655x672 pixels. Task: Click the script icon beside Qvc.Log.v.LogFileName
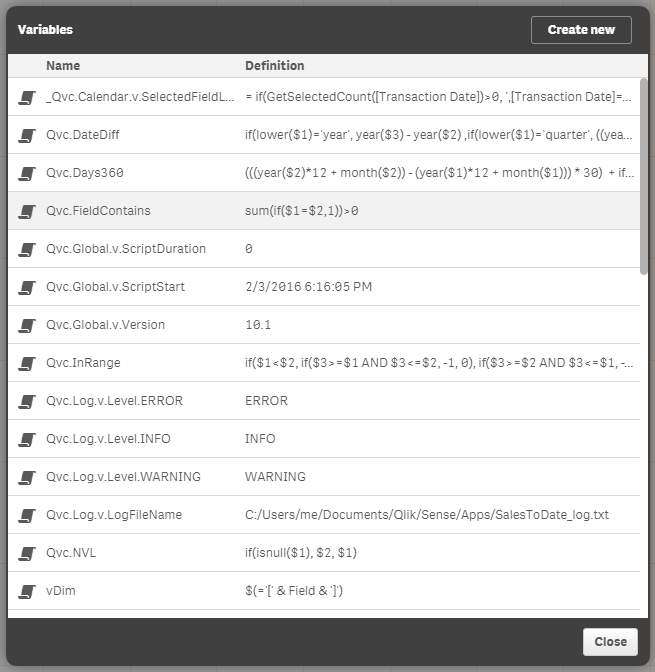27,515
